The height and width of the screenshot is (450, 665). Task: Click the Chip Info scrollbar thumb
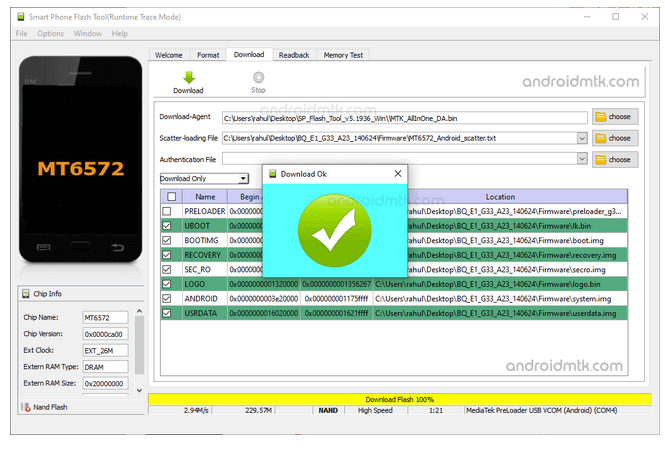[x=139, y=345]
